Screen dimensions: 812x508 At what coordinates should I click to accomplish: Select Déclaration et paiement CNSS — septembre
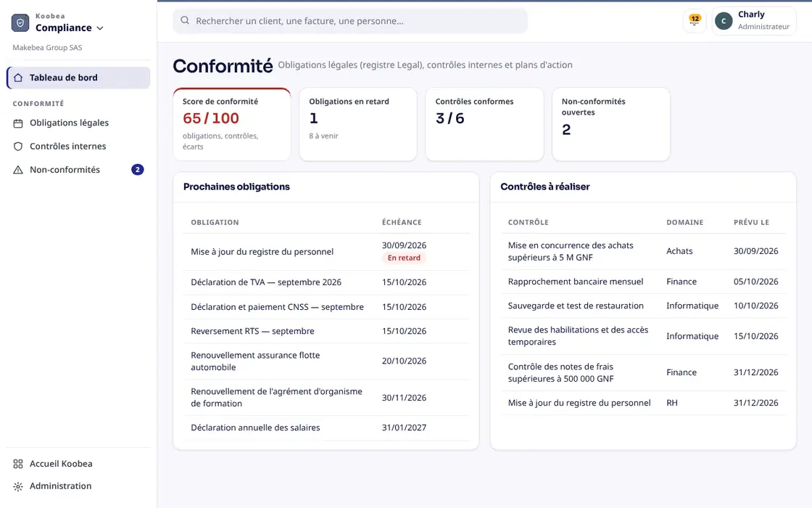coord(326,307)
